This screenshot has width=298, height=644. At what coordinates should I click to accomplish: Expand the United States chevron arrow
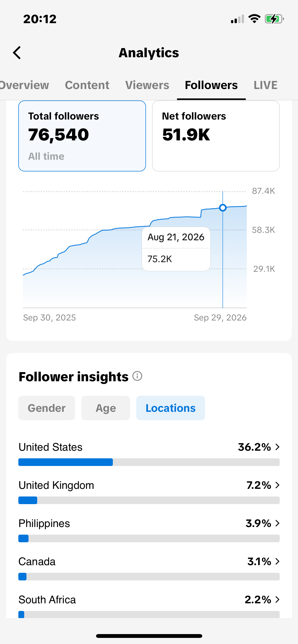click(x=278, y=447)
